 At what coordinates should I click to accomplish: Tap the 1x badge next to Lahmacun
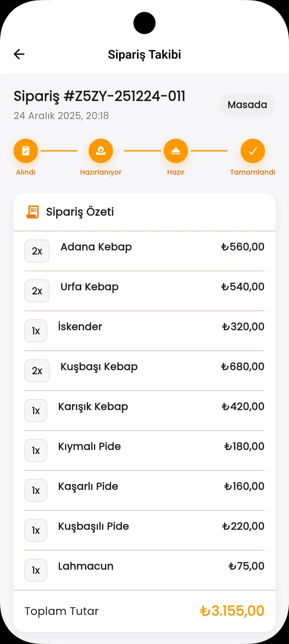36,570
